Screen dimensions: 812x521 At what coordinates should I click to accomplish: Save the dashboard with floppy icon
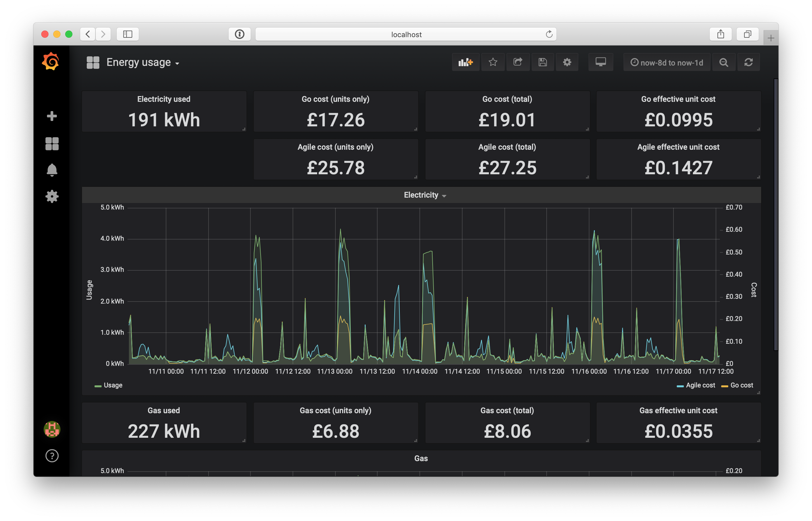pyautogui.click(x=542, y=62)
